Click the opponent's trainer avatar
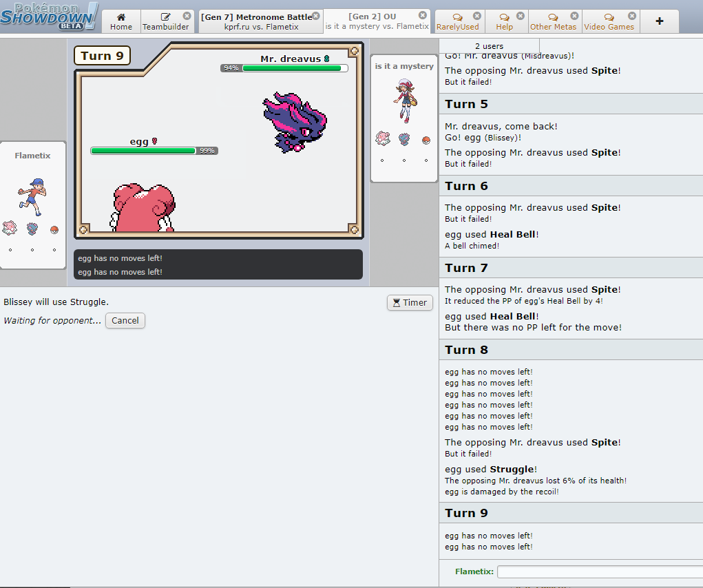703x588 pixels. click(x=406, y=101)
